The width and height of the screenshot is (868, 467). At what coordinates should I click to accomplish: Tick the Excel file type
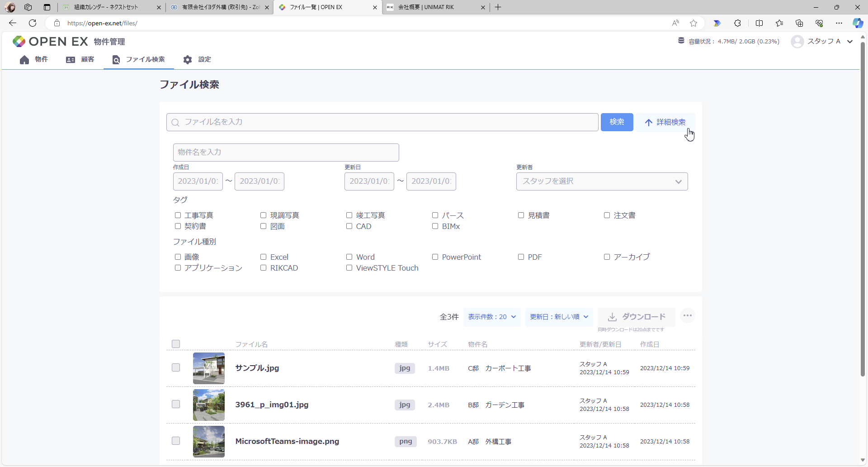[263, 257]
